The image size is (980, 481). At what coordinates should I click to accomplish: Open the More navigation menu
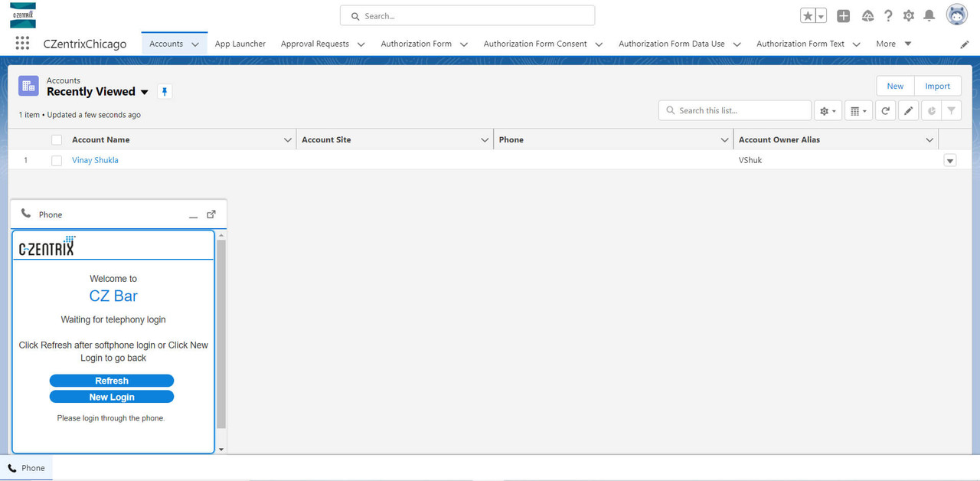coord(893,44)
